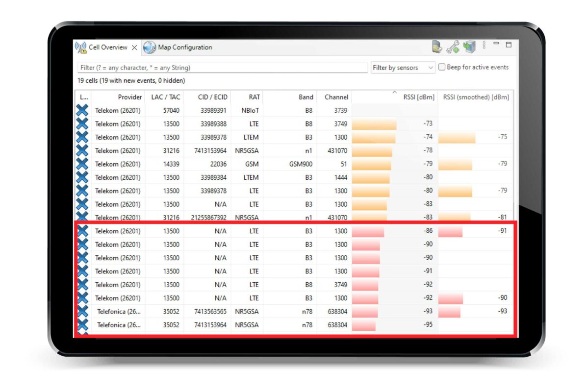Image resolution: width=588 pixels, height=392 pixels.
Task: Sort cells by the RSSI [dBm] column header
Action: click(419, 97)
